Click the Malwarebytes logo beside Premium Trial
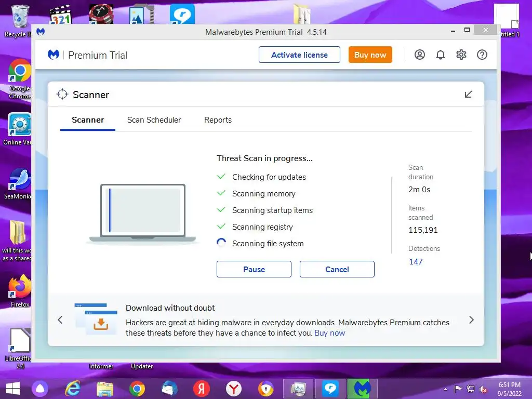Viewport: 532px width, 399px height. tap(54, 55)
